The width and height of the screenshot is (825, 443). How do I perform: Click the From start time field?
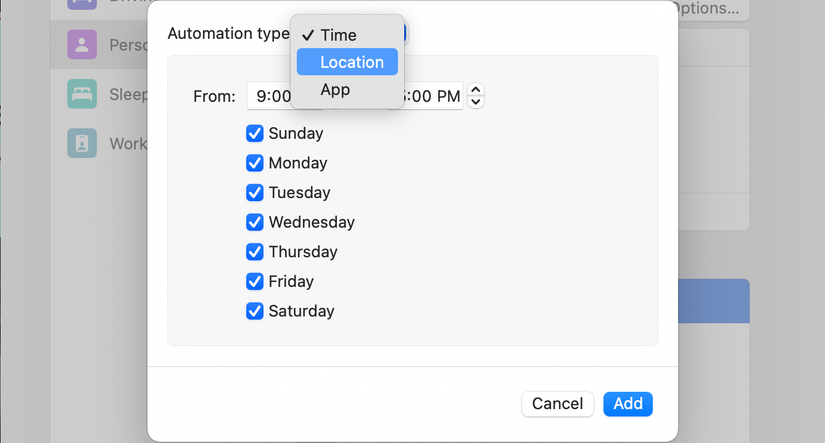[x=269, y=96]
